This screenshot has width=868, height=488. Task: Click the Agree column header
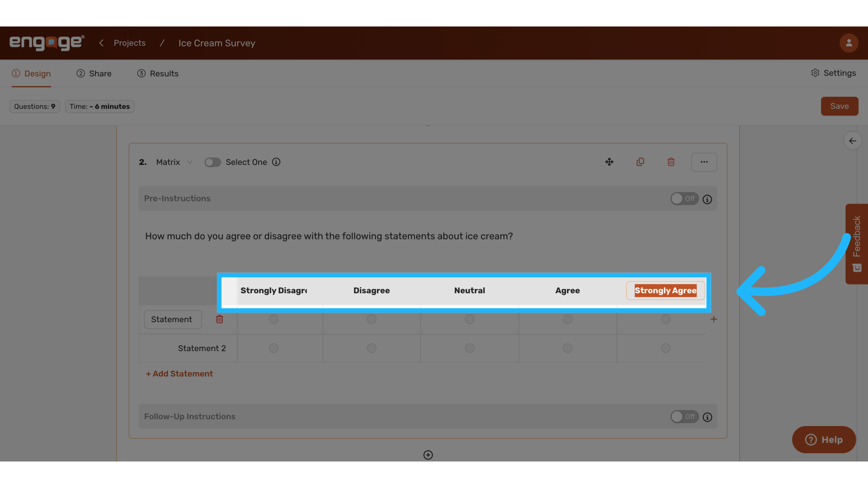(568, 291)
